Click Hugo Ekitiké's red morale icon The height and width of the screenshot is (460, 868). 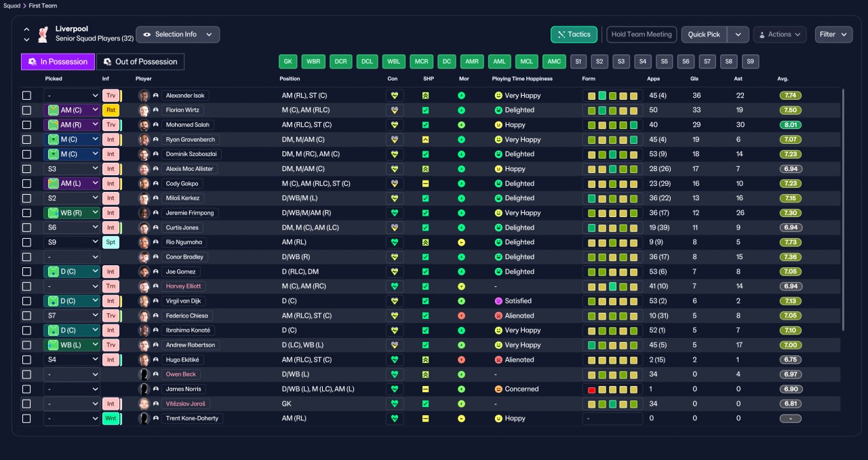461,360
